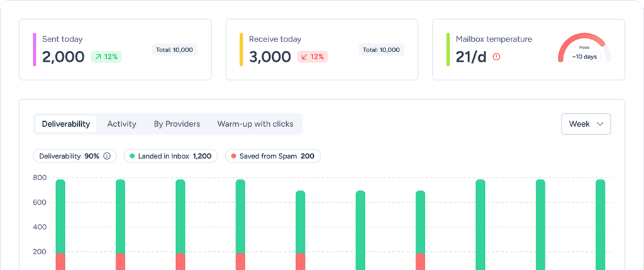The height and width of the screenshot is (270, 644).
Task: Click the 400 y-axis label
Action: pos(40,227)
